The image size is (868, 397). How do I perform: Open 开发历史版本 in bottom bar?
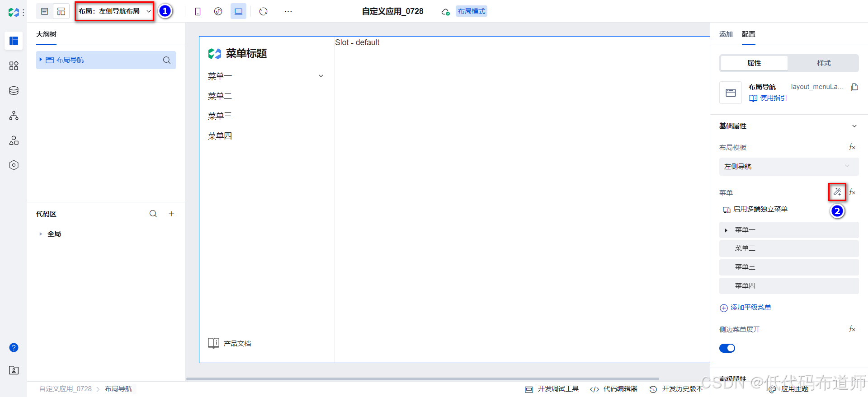click(676, 389)
